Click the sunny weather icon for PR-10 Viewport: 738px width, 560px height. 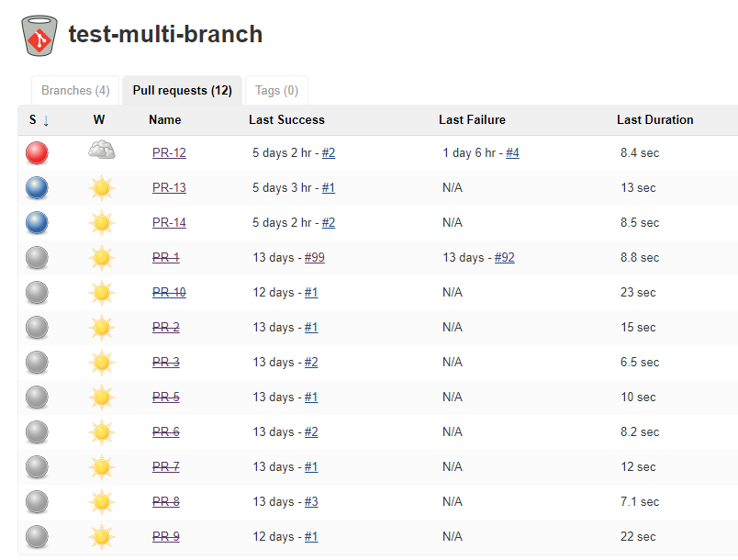click(x=102, y=293)
